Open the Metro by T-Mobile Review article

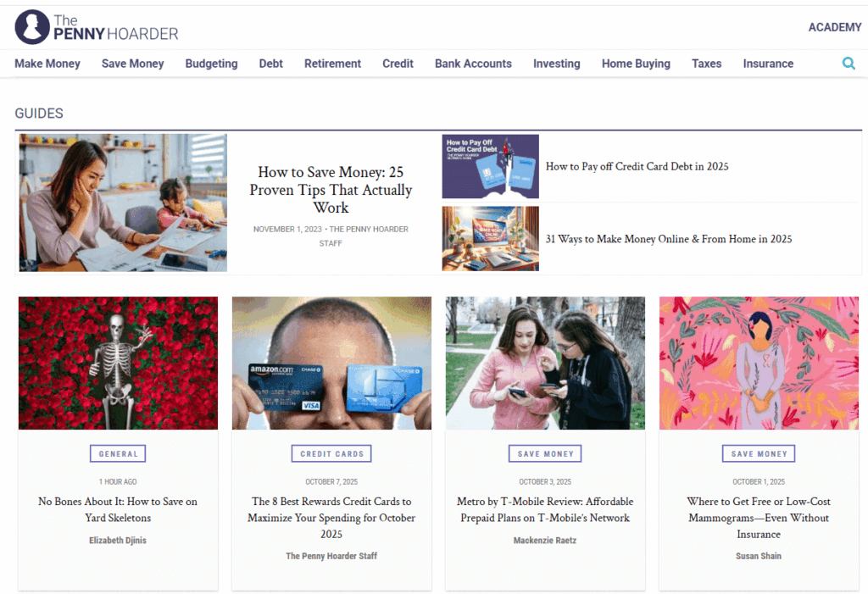pos(545,509)
